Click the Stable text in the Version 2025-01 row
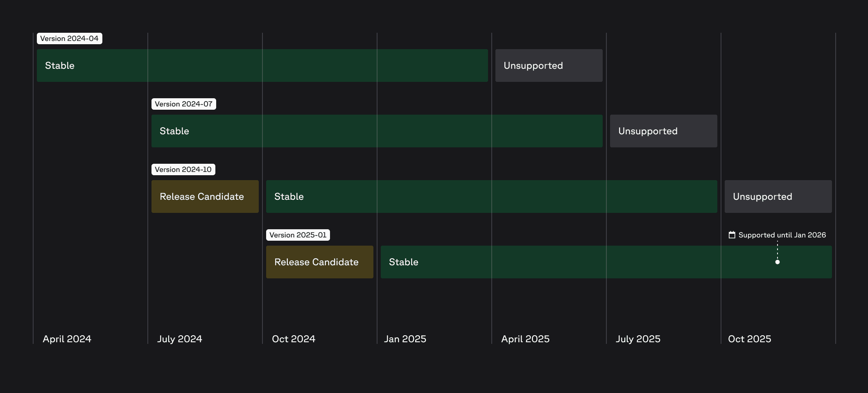The image size is (868, 393). (x=404, y=262)
